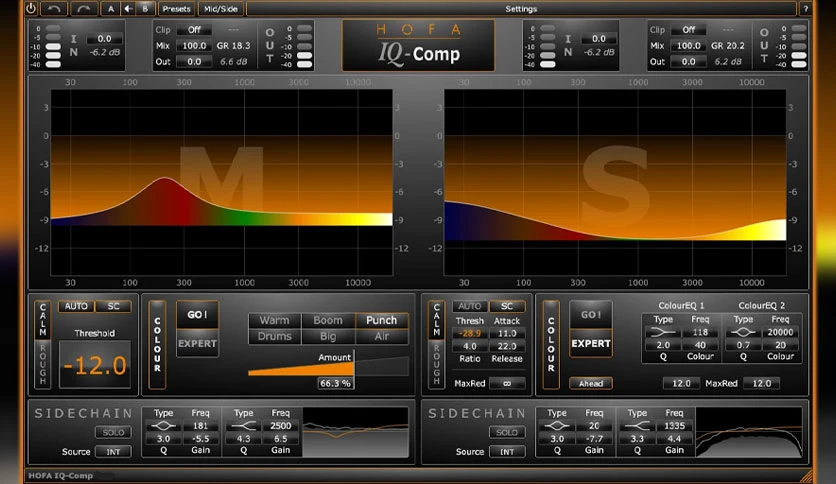836x484 pixels.
Task: Open the Settings bar
Action: coord(521,9)
